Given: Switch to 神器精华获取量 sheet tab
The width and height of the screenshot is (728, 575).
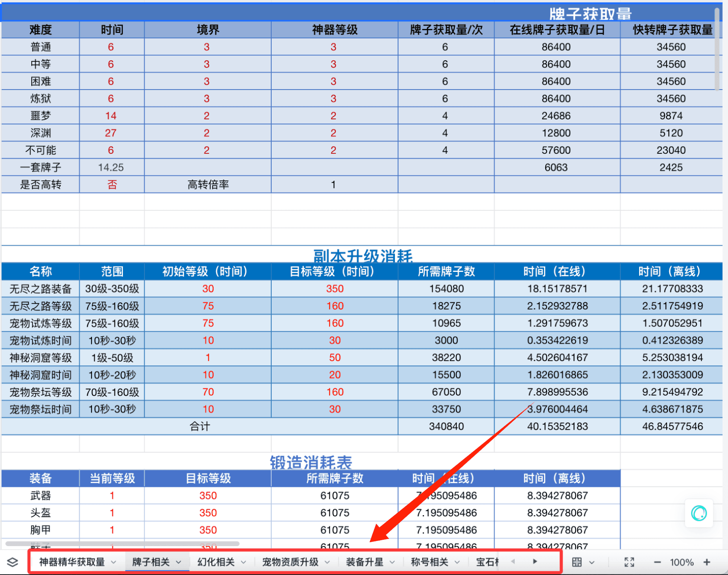Looking at the screenshot, I should [72, 562].
